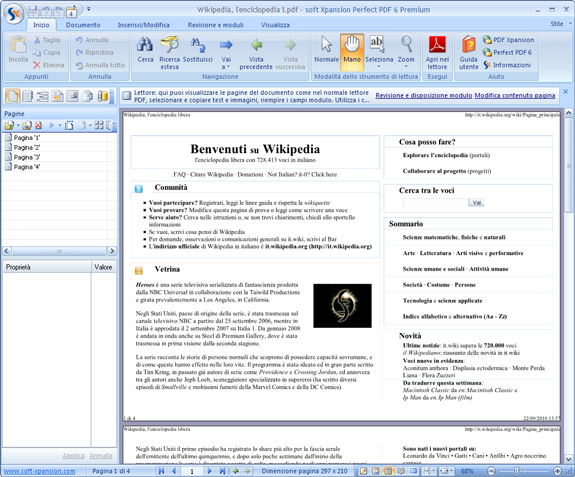Select the structure tree panel icon

[43, 96]
